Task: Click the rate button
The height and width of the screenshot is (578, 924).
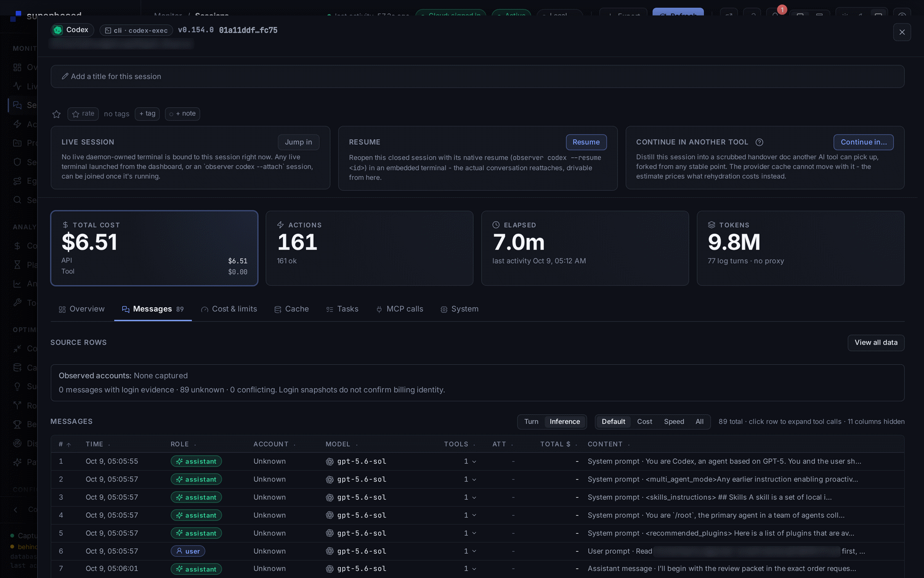Action: 83,114
